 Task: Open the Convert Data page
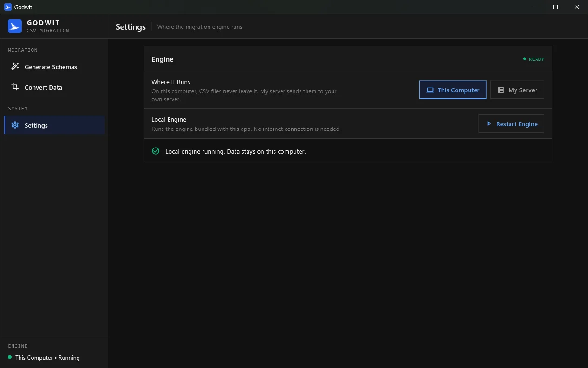click(x=54, y=87)
